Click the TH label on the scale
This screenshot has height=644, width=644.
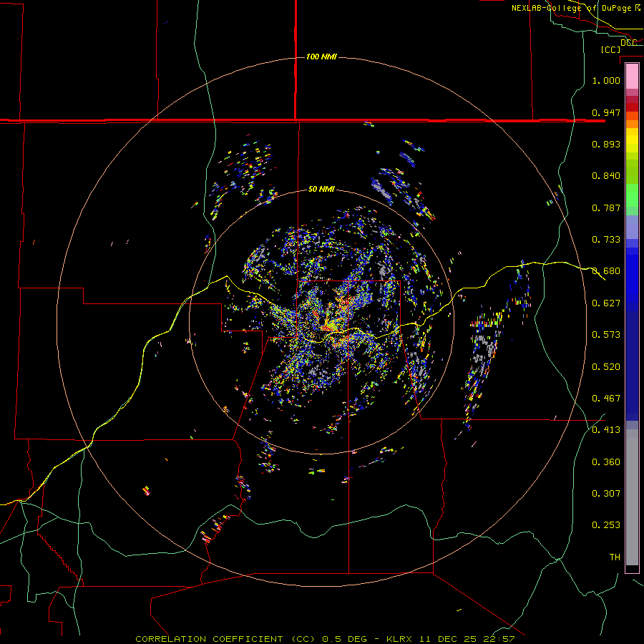tap(615, 557)
